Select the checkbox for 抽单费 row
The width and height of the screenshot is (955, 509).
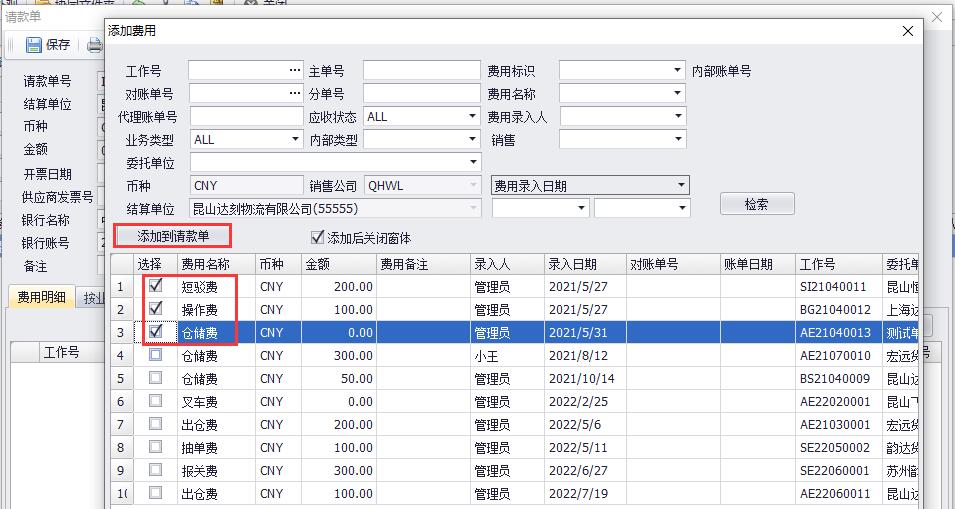click(155, 447)
